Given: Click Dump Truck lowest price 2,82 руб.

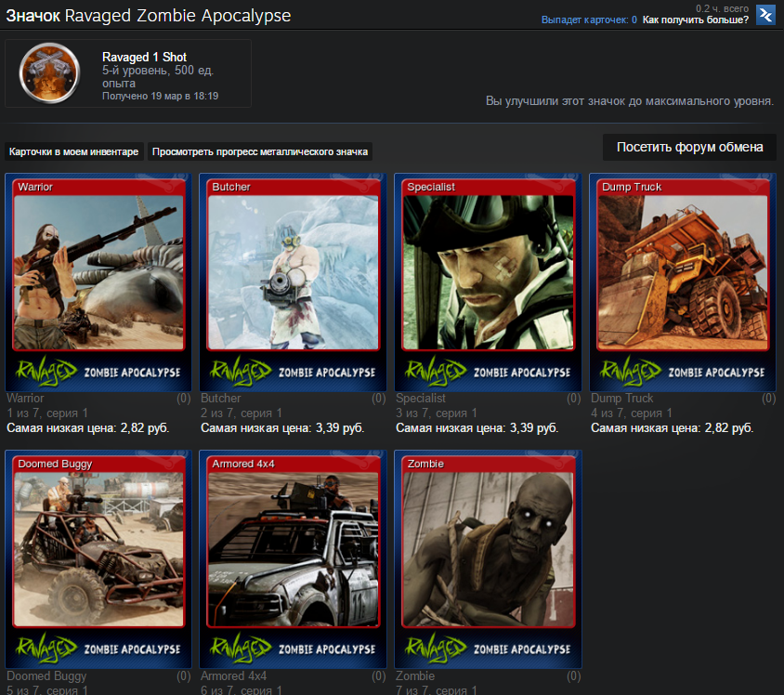Looking at the screenshot, I should tap(672, 428).
